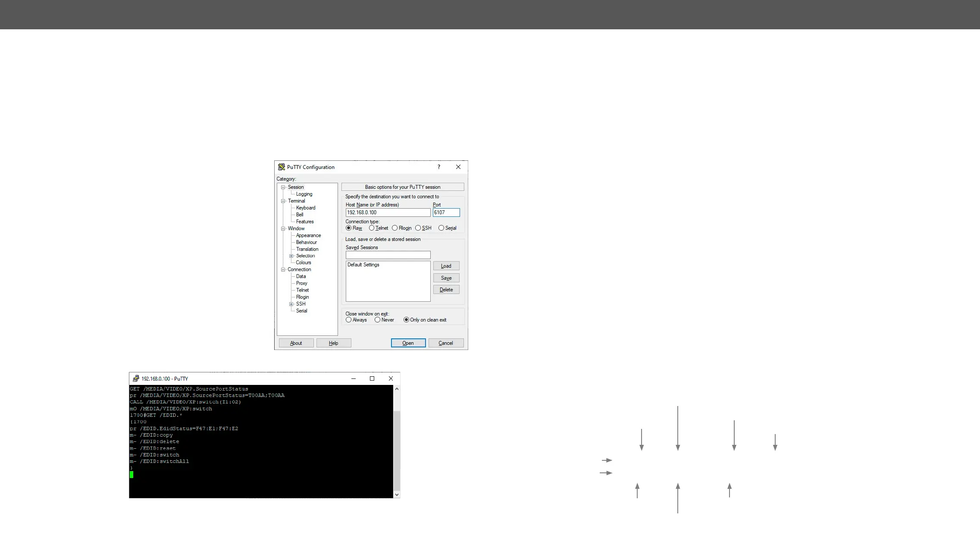Select the SSH connection type
Image resolution: width=980 pixels, height=550 pixels.
(x=418, y=228)
